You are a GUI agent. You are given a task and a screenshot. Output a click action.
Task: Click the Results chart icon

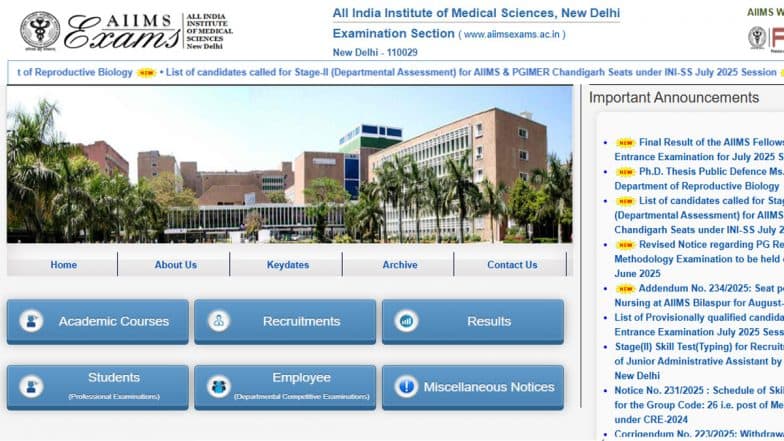pos(406,321)
